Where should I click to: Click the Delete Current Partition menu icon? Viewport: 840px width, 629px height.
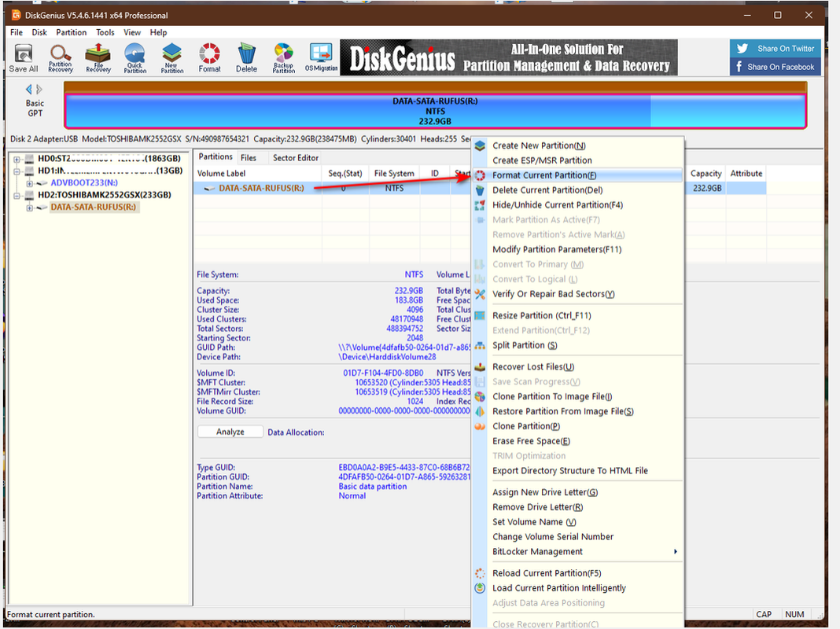point(480,190)
